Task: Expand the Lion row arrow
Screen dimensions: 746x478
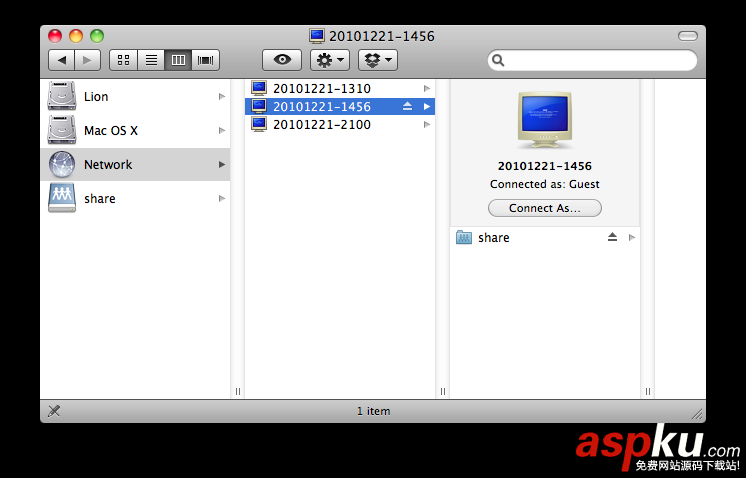Action: (222, 97)
